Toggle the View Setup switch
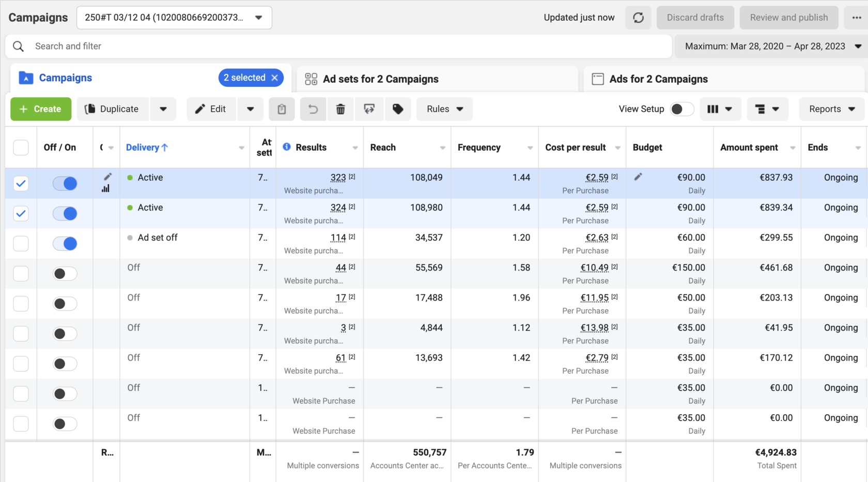 [x=681, y=109]
